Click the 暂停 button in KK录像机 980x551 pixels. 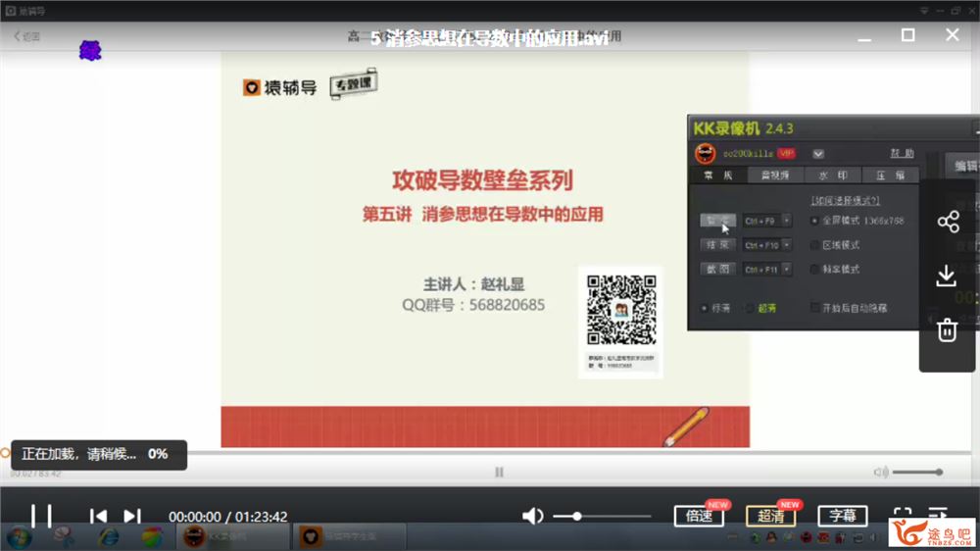coord(717,221)
